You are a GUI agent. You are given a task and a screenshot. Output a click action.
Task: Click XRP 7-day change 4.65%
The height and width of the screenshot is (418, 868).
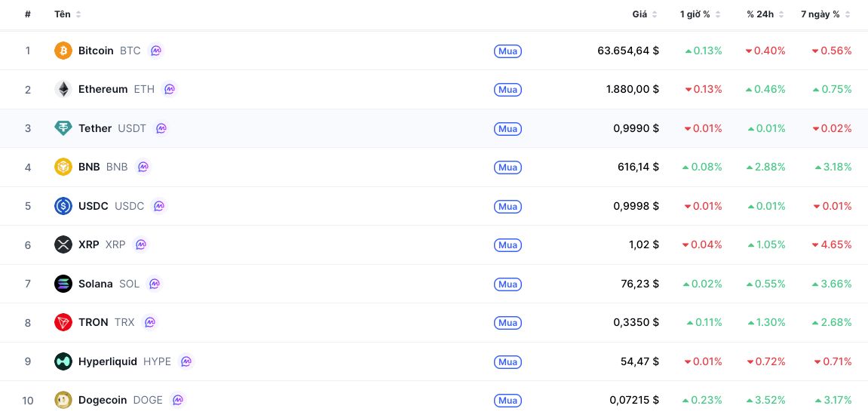tap(832, 244)
